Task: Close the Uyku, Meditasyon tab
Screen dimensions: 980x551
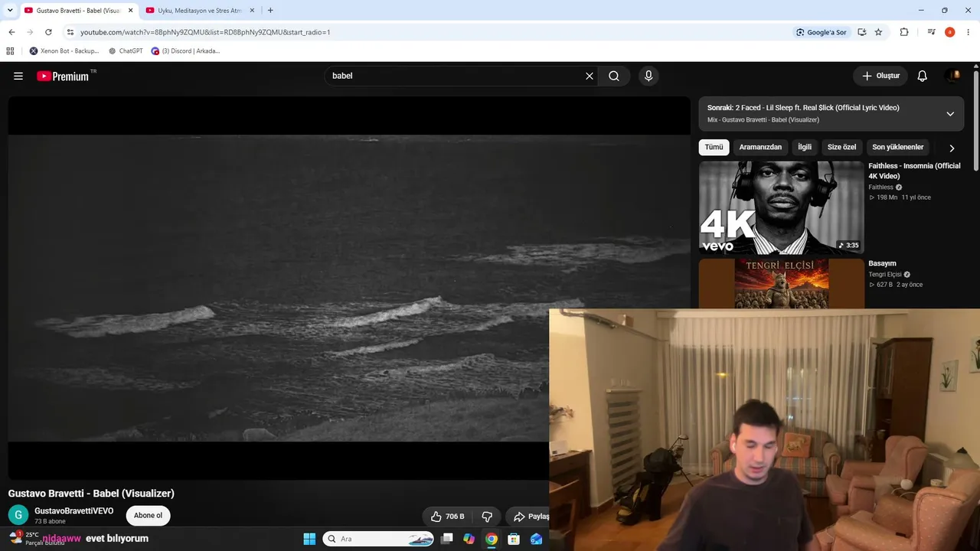Action: click(253, 11)
